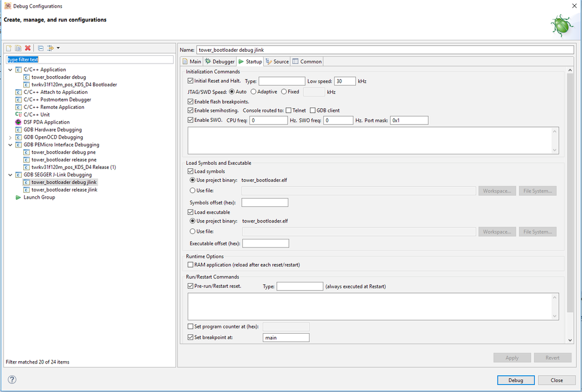The image size is (582, 392).
Task: Toggle Pre-run/Restart reset checkbox
Action: [191, 286]
